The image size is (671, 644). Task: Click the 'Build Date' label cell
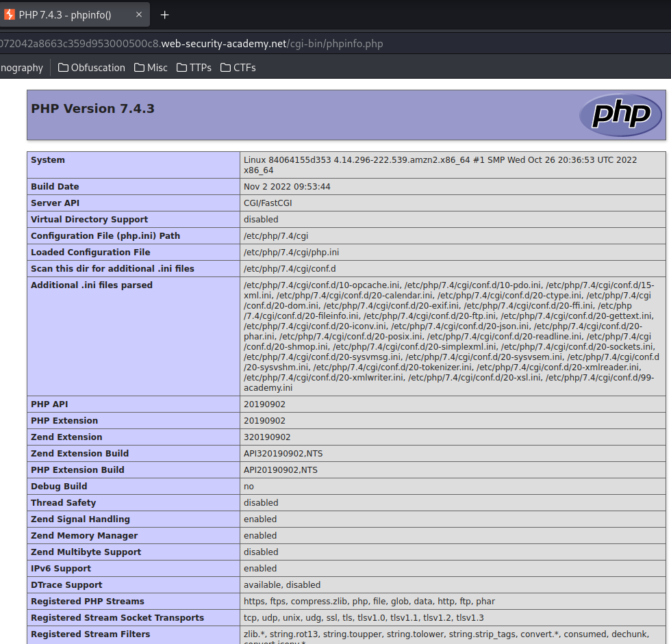134,186
